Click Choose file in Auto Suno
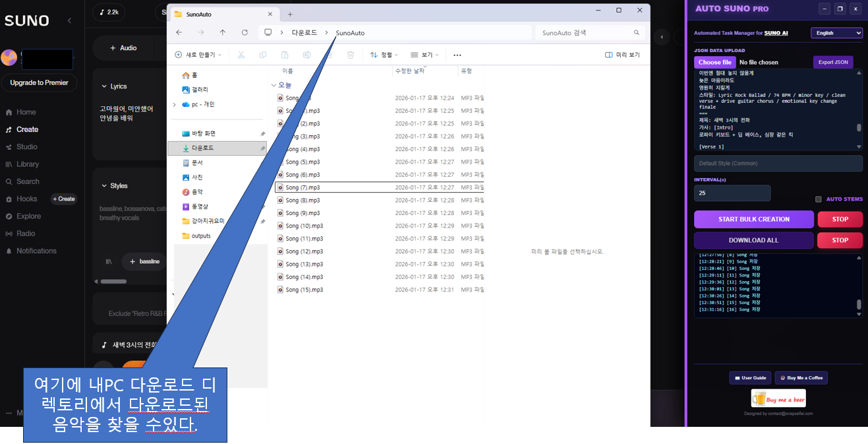868x444 pixels. click(714, 62)
